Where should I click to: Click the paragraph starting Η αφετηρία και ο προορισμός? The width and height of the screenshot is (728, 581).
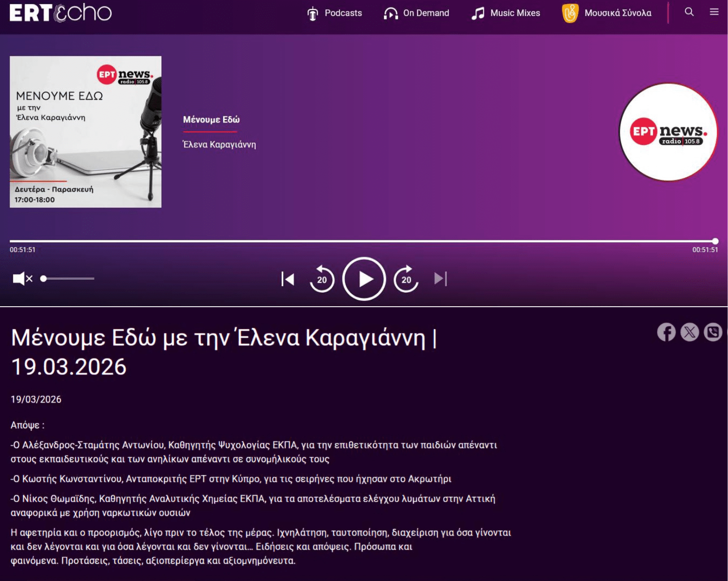coord(261,547)
